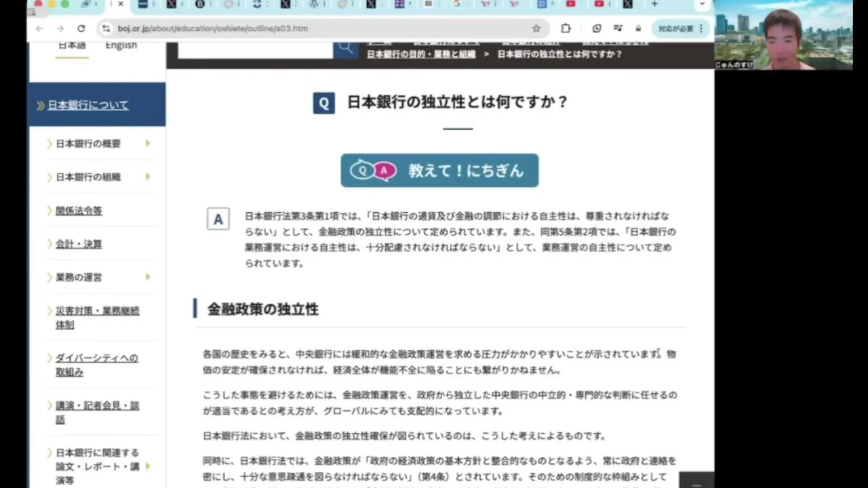The width and height of the screenshot is (868, 488).
Task: Click heading 日本銀行の独立性とは何ですか？
Action: (458, 102)
